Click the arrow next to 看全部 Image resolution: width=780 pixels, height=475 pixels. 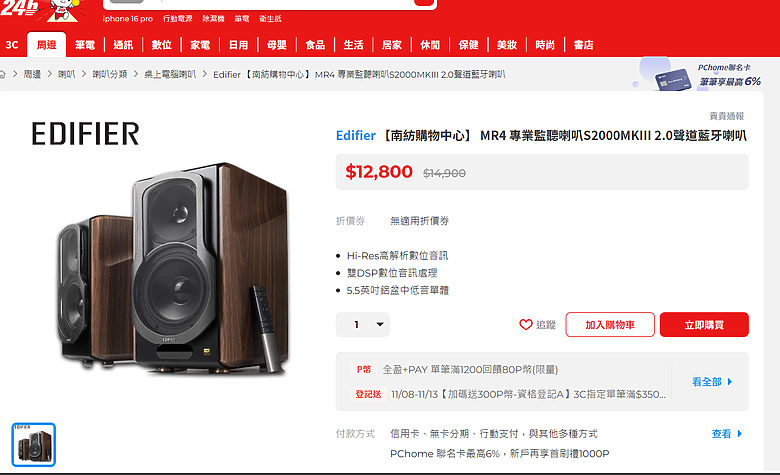[730, 382]
